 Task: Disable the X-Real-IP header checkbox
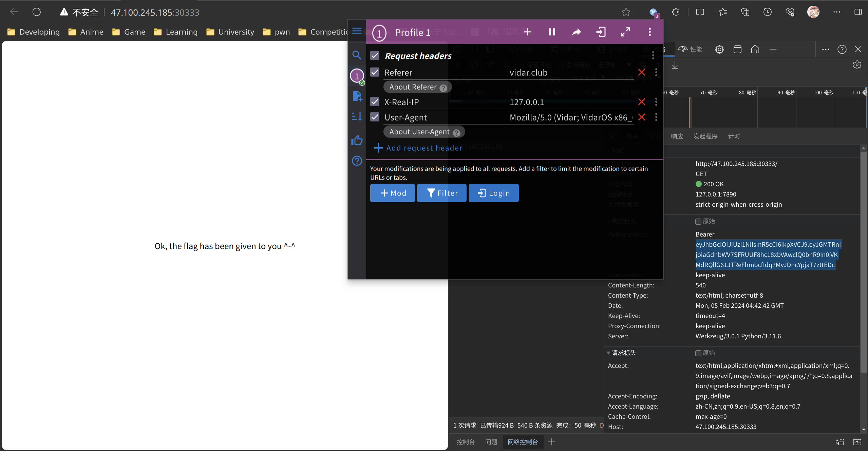pyautogui.click(x=375, y=102)
